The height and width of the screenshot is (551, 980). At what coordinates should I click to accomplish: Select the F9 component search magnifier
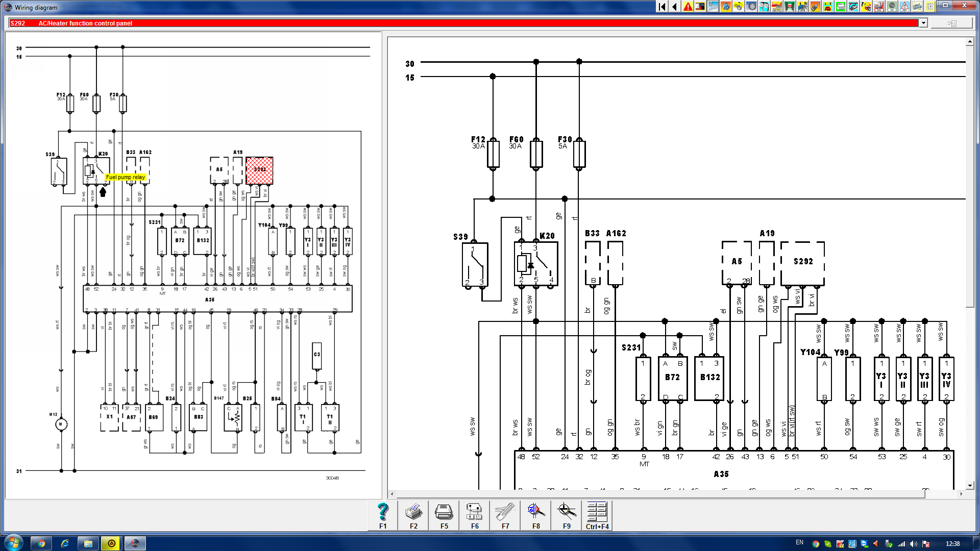(x=567, y=515)
